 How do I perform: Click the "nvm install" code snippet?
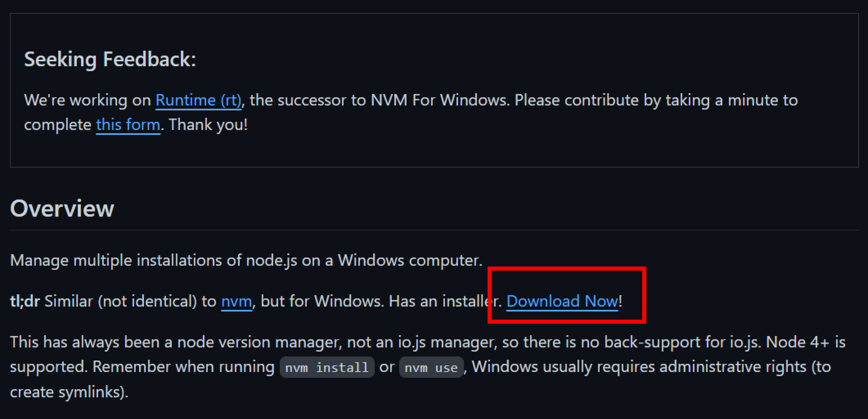coord(327,367)
